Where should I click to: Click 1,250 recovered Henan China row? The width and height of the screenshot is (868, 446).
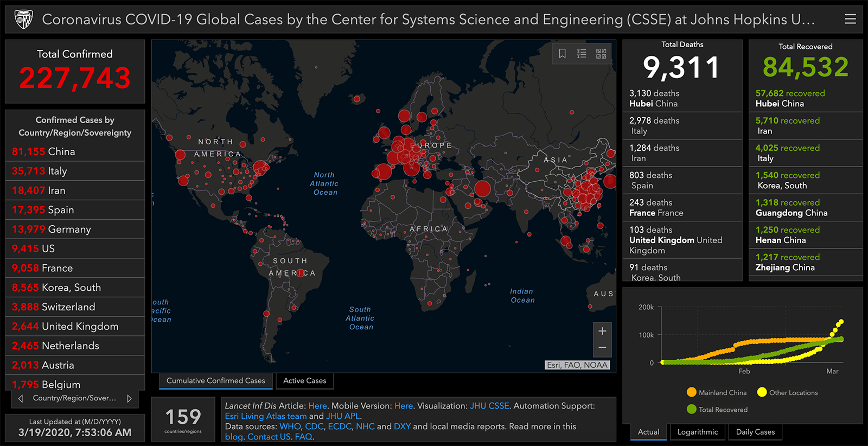tap(806, 235)
